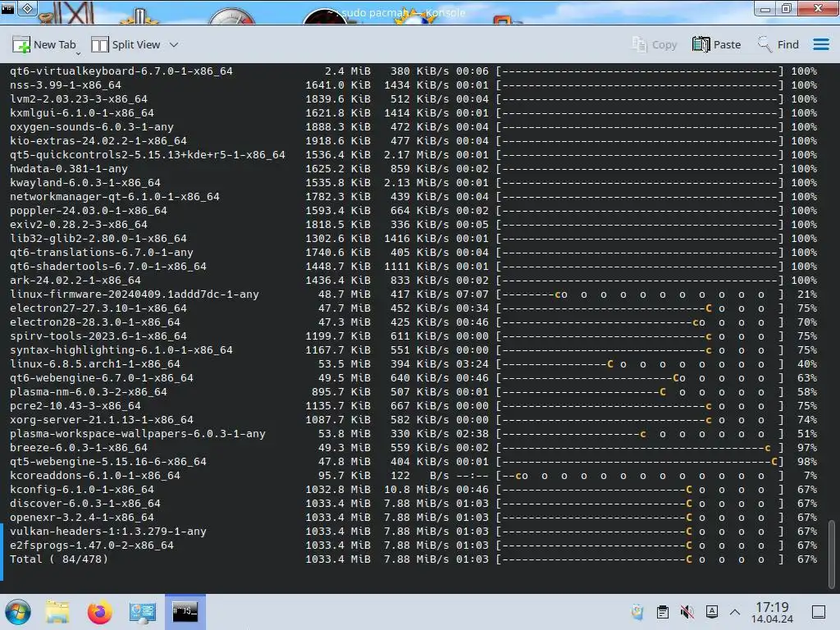Click the electron27-27.3.10-1-x86_64 line
840x630 pixels.
413,308
